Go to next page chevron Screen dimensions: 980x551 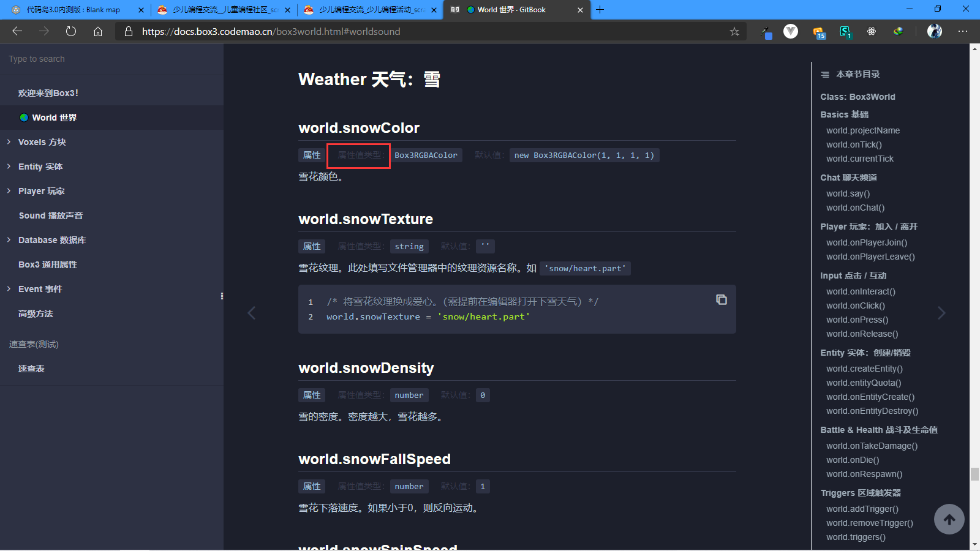click(941, 313)
